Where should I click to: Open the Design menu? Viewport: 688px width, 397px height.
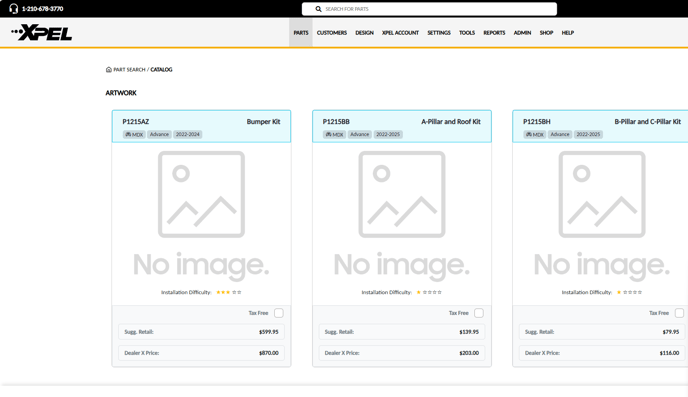(364, 32)
